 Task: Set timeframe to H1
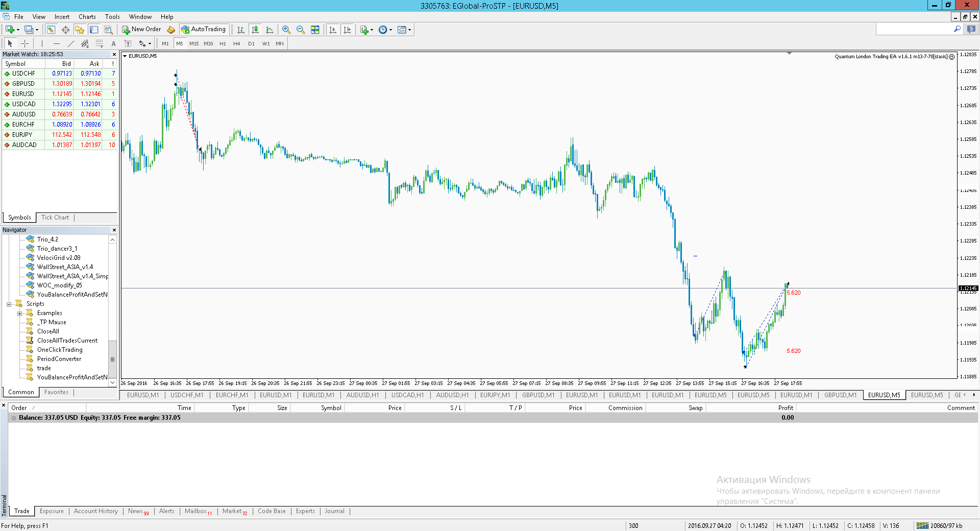coord(223,43)
